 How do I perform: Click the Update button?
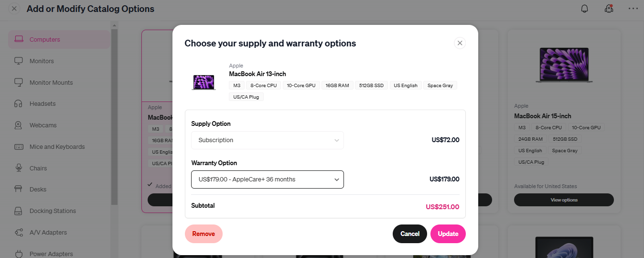click(x=448, y=234)
